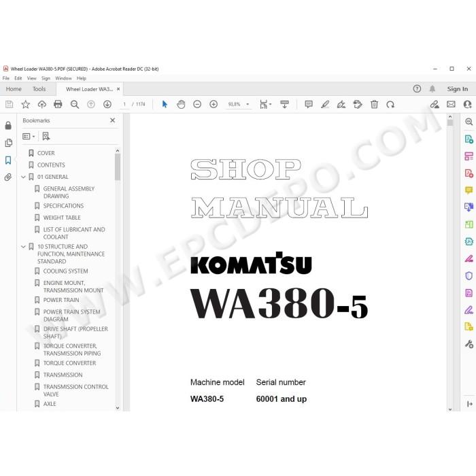This screenshot has height=476, width=476.
Task: Select the CONTENTS bookmark
Action: 51,165
